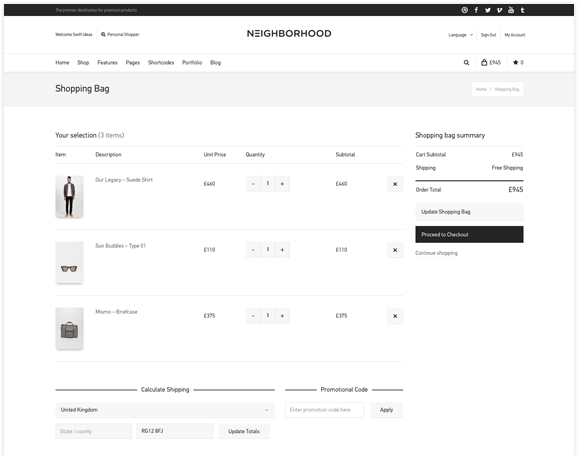Decrease quantity of Sun Buddies Type 01
The width and height of the screenshot is (578, 456).
tap(253, 250)
